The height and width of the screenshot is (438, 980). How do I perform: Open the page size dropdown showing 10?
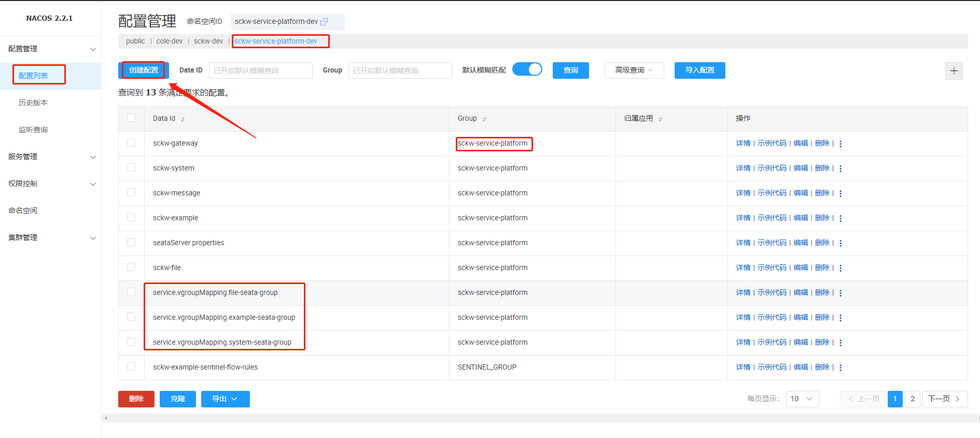click(x=802, y=399)
